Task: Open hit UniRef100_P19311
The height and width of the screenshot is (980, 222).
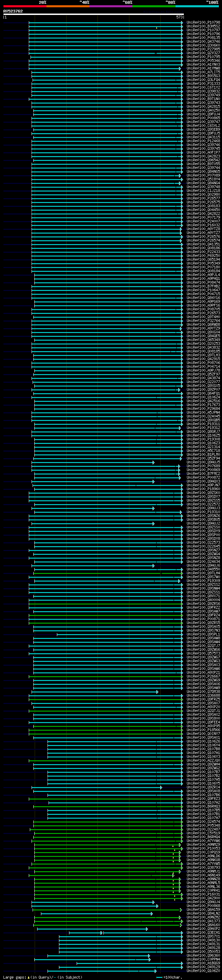Action: pos(203,424)
